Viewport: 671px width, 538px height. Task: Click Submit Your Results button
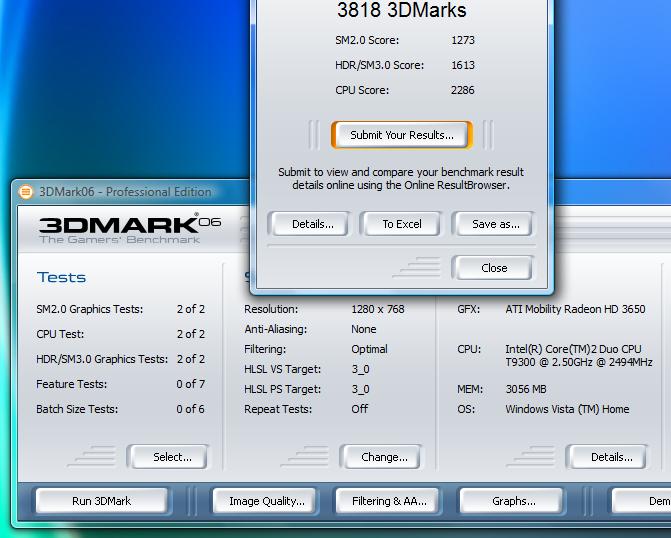click(x=402, y=135)
